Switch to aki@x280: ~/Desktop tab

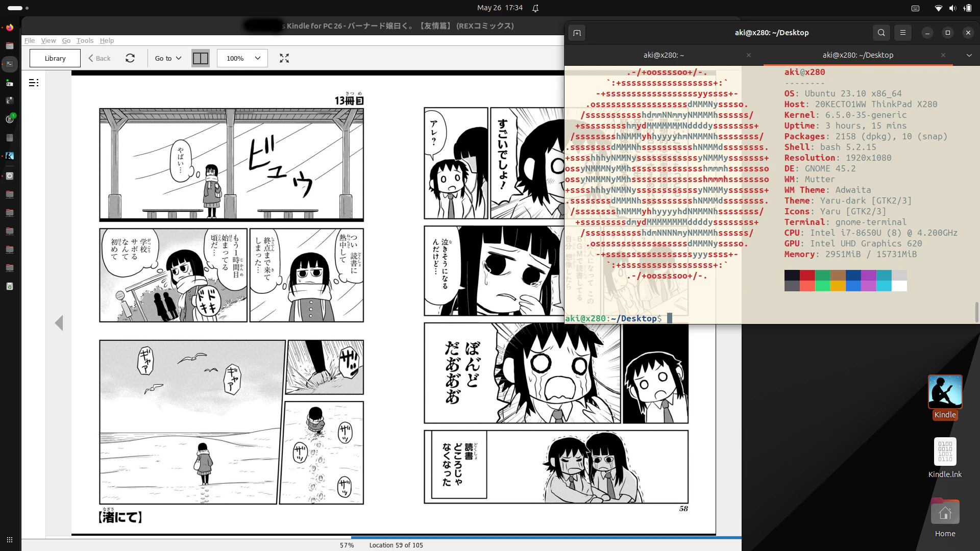[858, 55]
